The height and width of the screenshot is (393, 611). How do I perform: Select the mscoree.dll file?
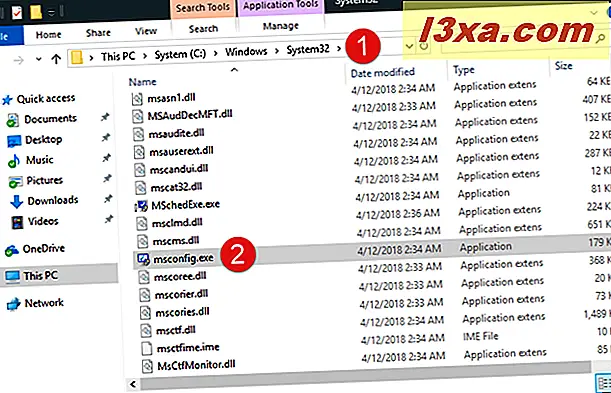(x=180, y=277)
